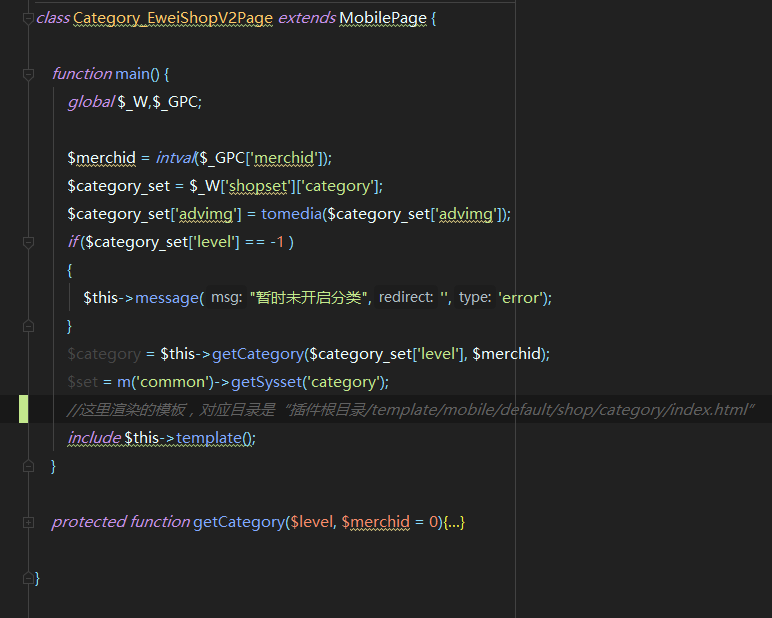Click the 'common' string in m() call

click(170, 382)
